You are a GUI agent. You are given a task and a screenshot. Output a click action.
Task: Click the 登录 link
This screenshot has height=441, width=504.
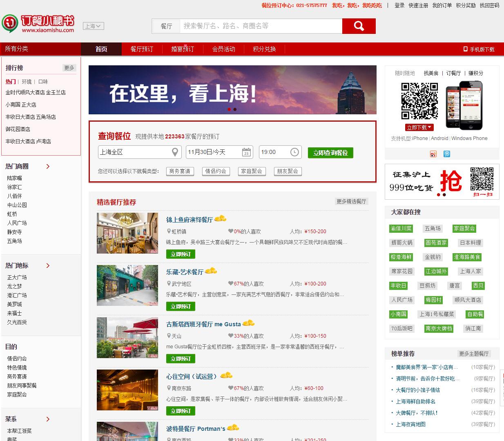(399, 5)
